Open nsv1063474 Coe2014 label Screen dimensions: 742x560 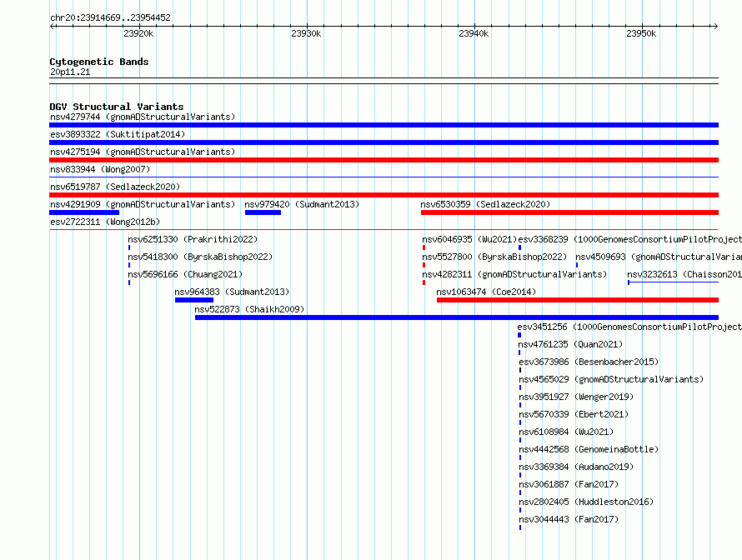[486, 292]
